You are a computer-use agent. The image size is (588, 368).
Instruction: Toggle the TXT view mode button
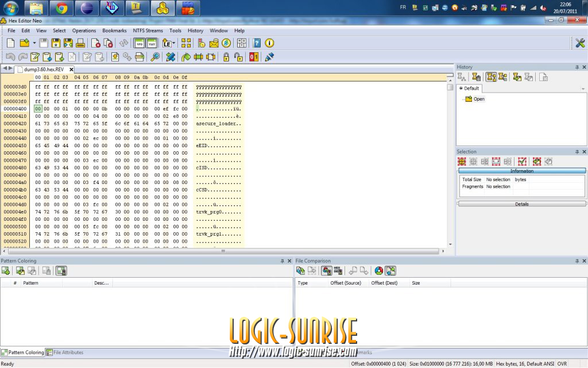(x=152, y=43)
